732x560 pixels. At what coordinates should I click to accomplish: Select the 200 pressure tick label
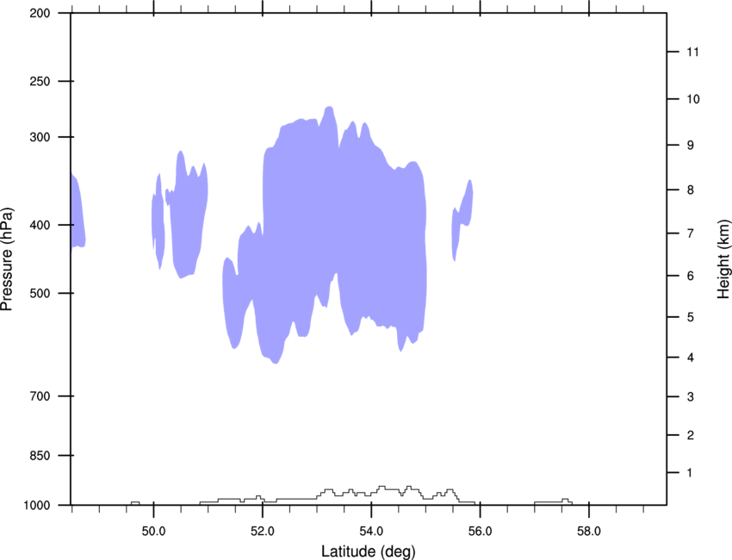tap(40, 13)
